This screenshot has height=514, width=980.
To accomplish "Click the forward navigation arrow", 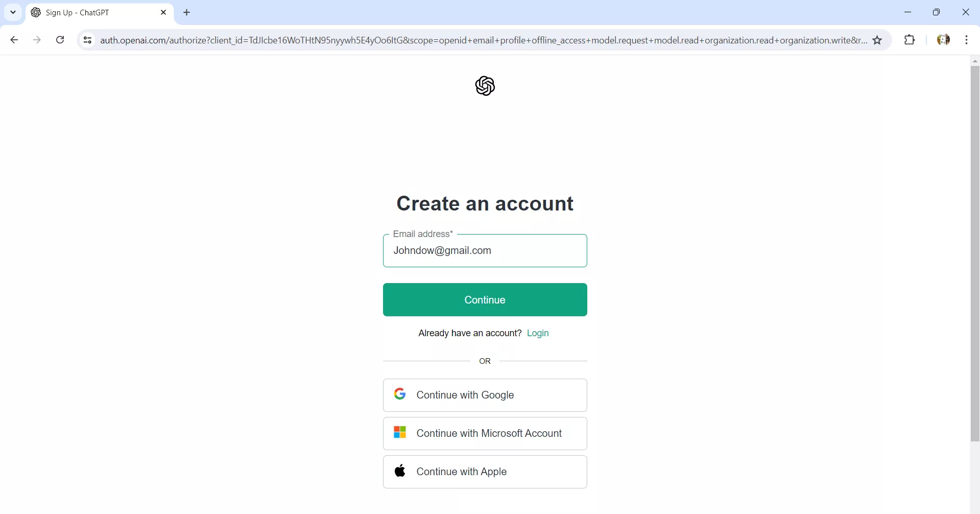I will click(37, 40).
